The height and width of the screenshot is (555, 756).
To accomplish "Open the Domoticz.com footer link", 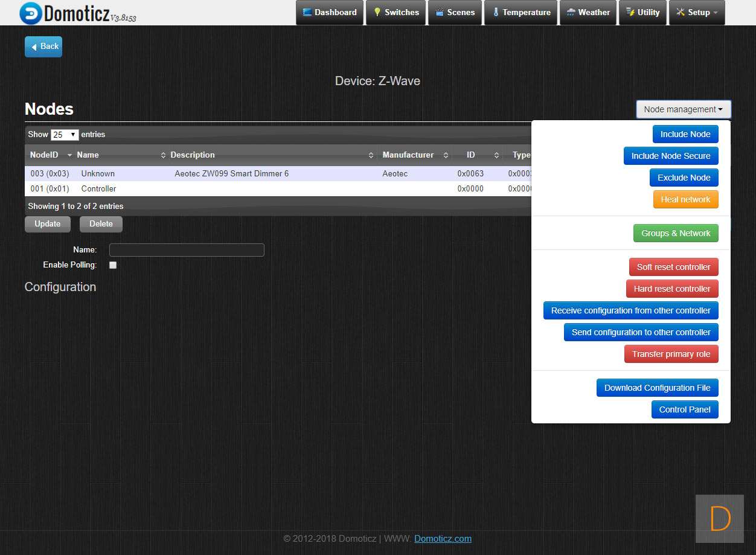I will 443,539.
